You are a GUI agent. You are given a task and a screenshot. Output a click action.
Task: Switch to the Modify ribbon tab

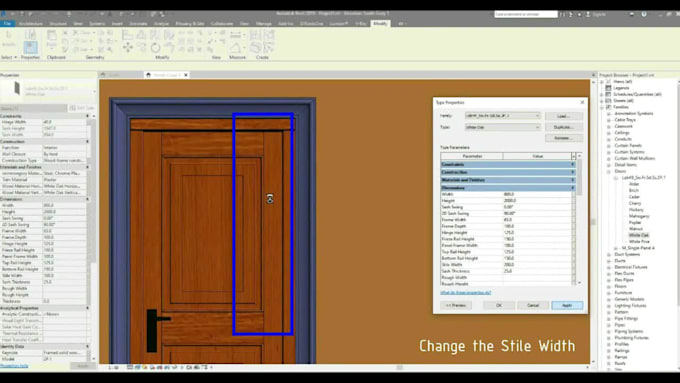click(x=380, y=23)
